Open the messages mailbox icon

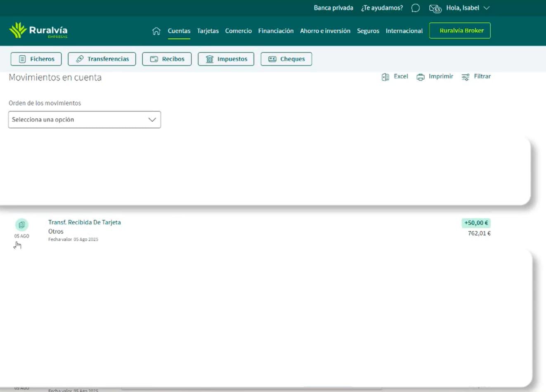click(x=435, y=8)
